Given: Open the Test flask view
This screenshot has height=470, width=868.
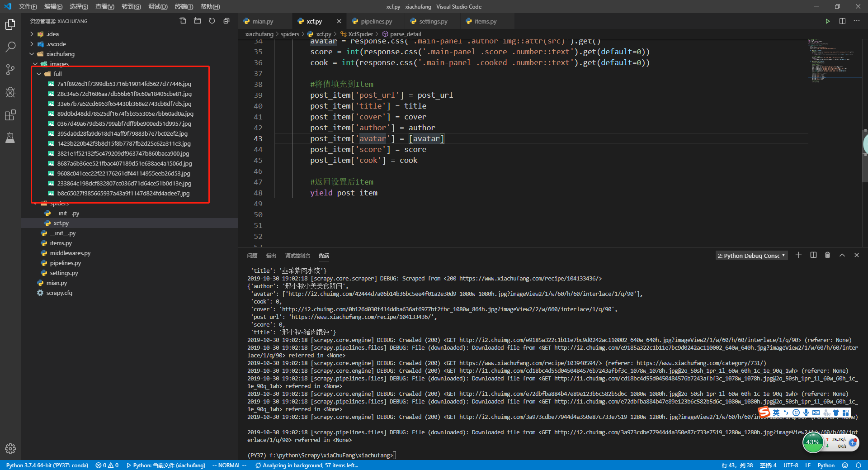Looking at the screenshot, I should (10, 138).
